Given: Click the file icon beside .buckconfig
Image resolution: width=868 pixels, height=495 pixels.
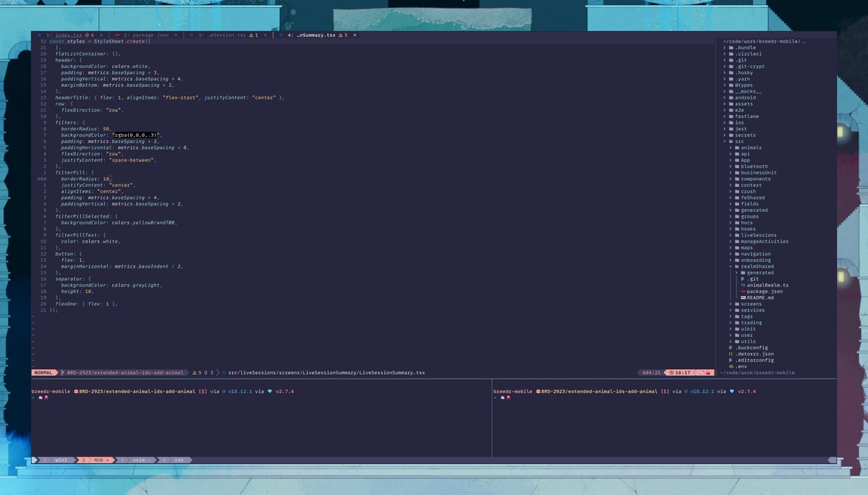Looking at the screenshot, I should [x=731, y=347].
